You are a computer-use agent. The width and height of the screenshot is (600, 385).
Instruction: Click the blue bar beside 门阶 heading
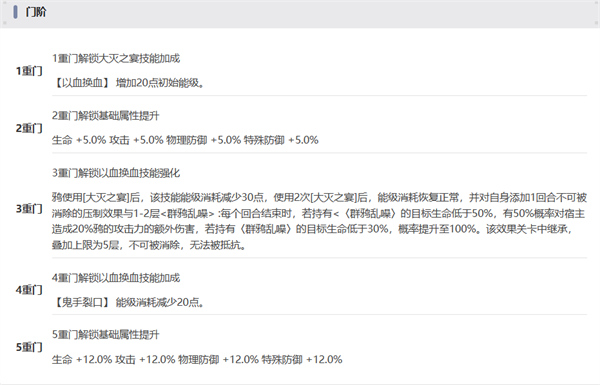click(x=15, y=12)
